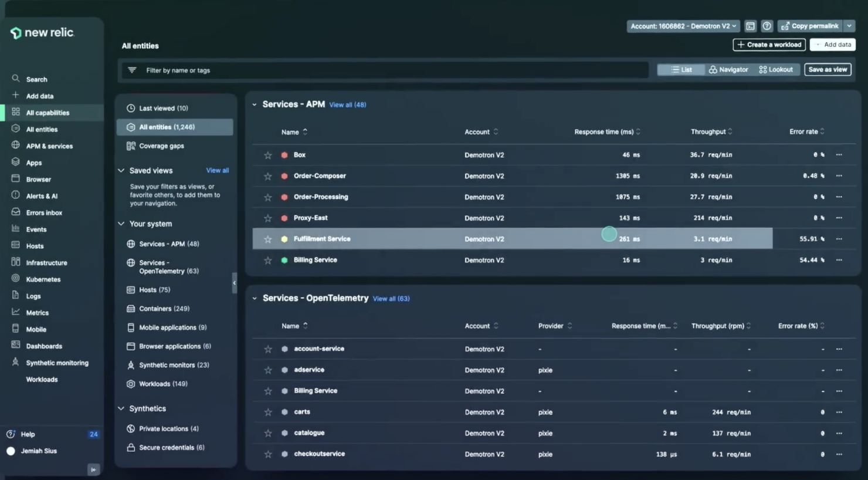Star the Fulfillment Service row
Image resolution: width=868 pixels, height=480 pixels.
coord(268,239)
